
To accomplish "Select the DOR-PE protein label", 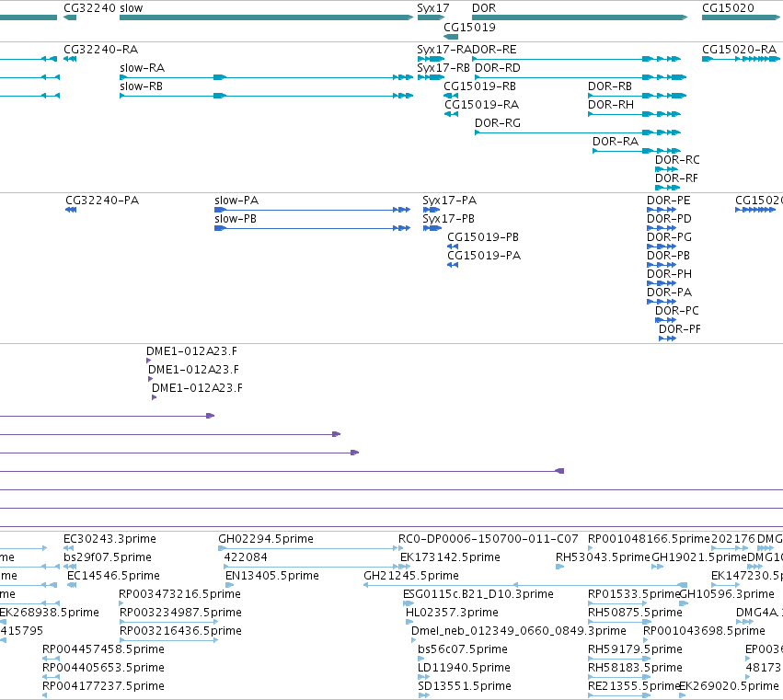I will point(669,201).
